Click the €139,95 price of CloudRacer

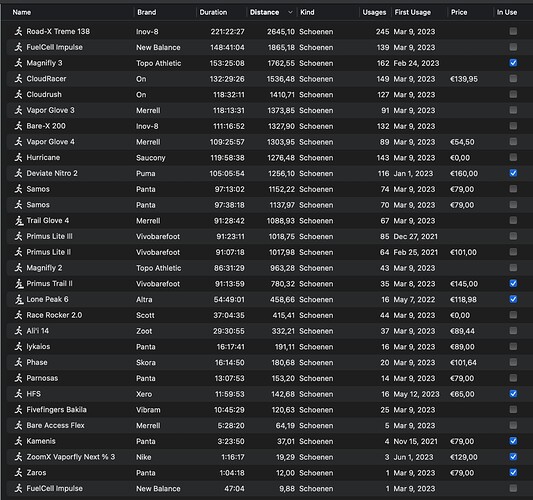[x=464, y=79]
